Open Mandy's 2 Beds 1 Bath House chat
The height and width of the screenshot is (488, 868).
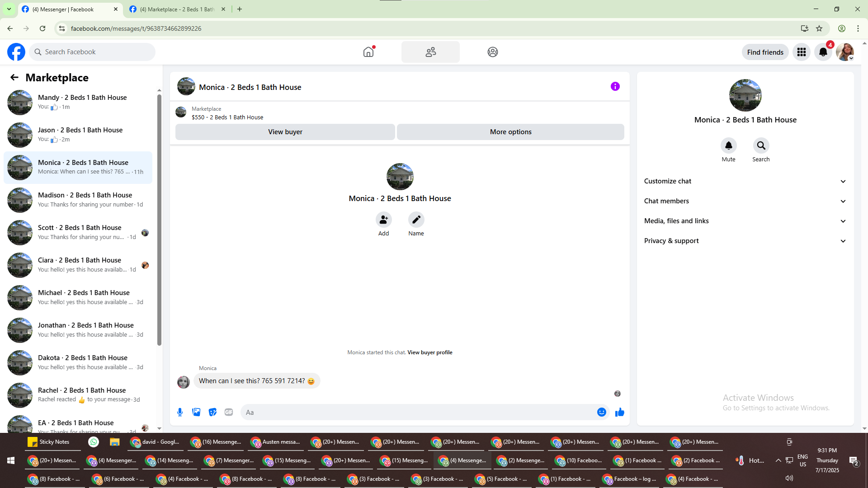(x=78, y=102)
